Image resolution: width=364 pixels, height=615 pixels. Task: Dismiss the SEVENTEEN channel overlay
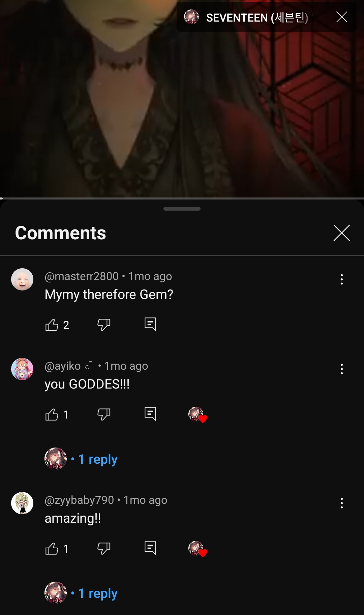(341, 17)
